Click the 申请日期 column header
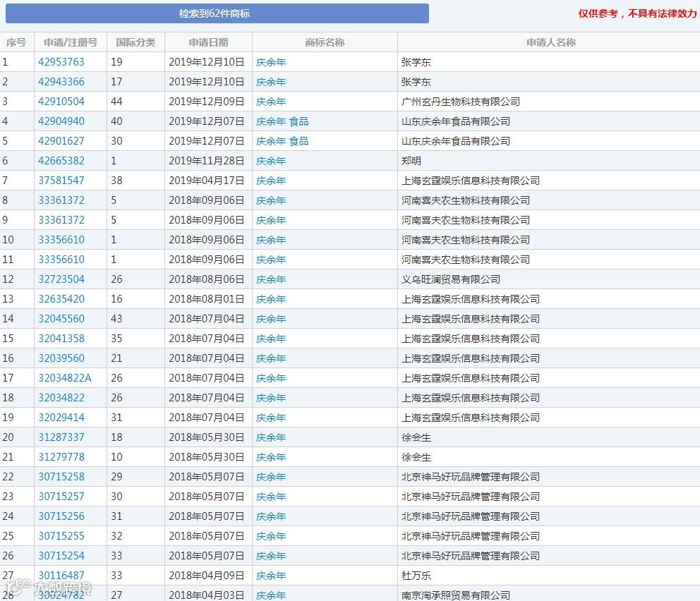 pyautogui.click(x=208, y=42)
